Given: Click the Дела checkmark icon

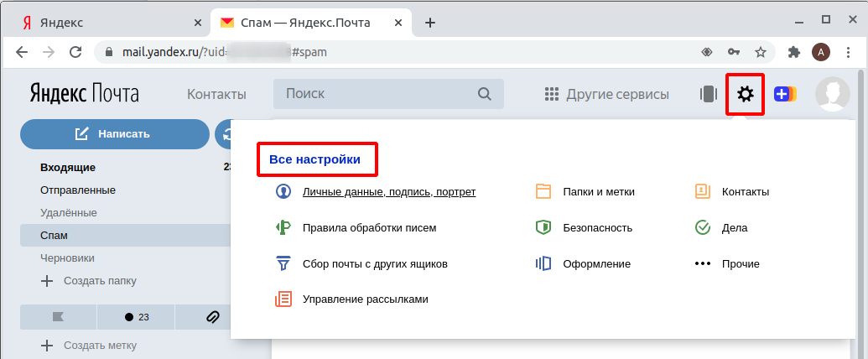Looking at the screenshot, I should [x=703, y=227].
